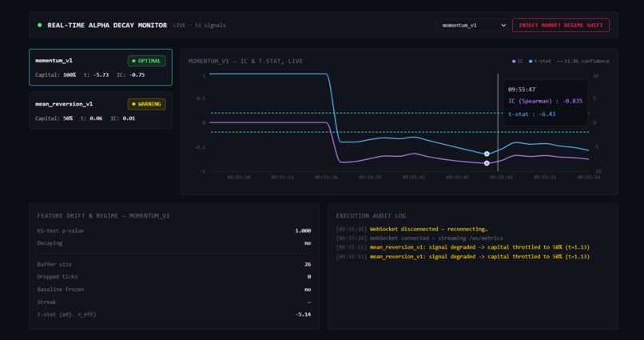Click the 09:55:47 tooltip timestamp
The width and height of the screenshot is (644, 340).
coord(522,90)
